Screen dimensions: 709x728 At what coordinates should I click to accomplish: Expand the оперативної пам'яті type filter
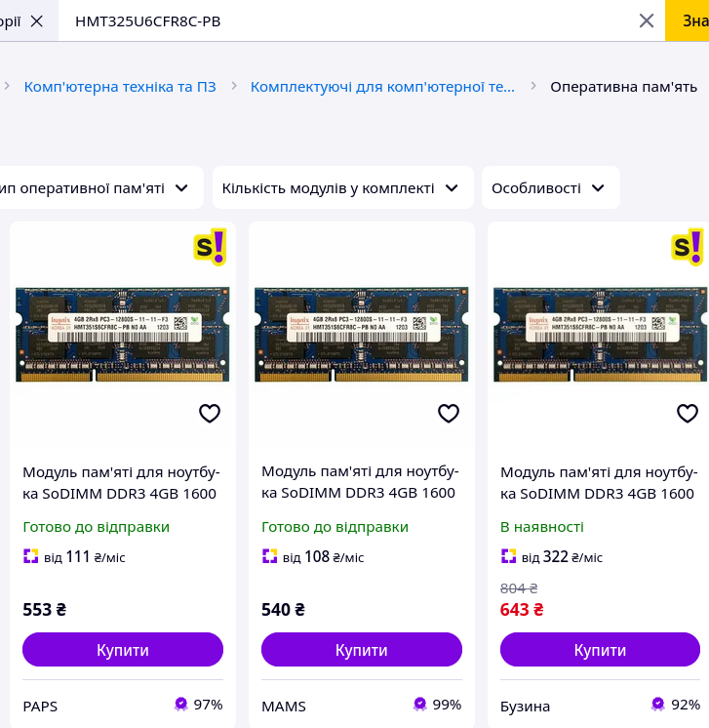[x=97, y=187]
